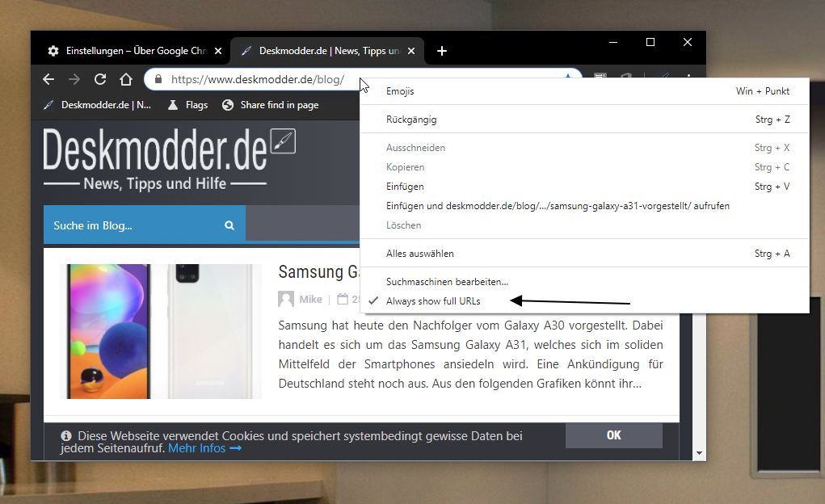Open the Flags bookmark
Image resolution: width=825 pixels, height=504 pixels.
point(187,105)
